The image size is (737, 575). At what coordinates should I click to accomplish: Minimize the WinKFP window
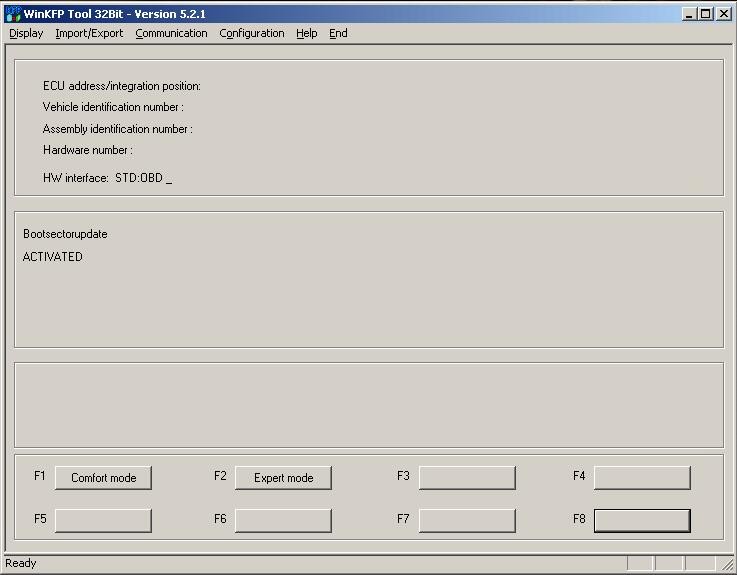pyautogui.click(x=689, y=14)
